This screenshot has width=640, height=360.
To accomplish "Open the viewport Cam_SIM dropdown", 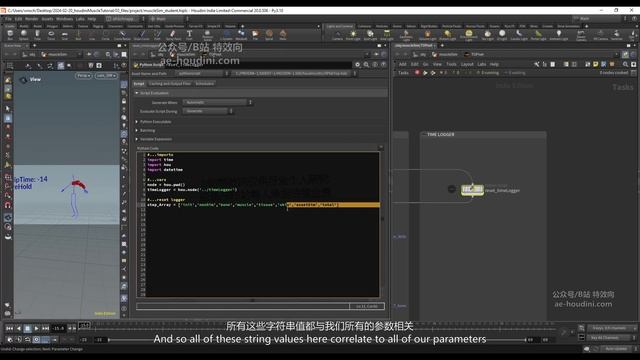I will [x=106, y=76].
